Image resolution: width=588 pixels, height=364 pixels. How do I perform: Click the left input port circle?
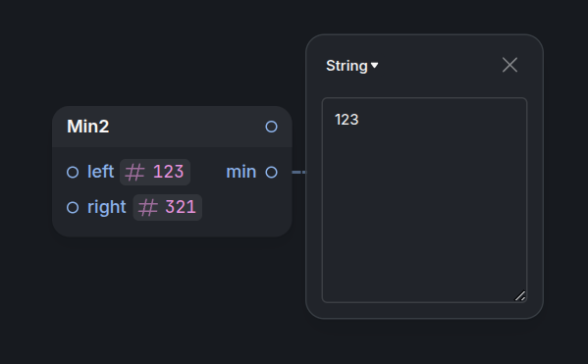pos(73,172)
